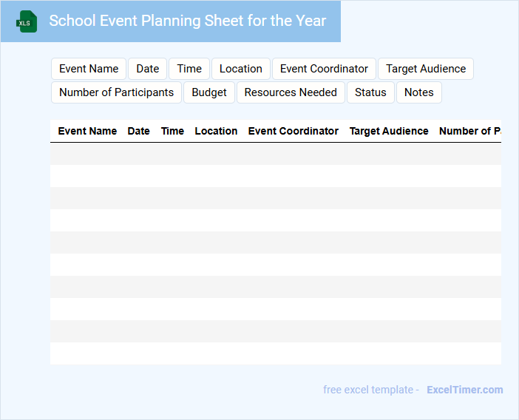Select the Date tag chip

[x=147, y=69]
